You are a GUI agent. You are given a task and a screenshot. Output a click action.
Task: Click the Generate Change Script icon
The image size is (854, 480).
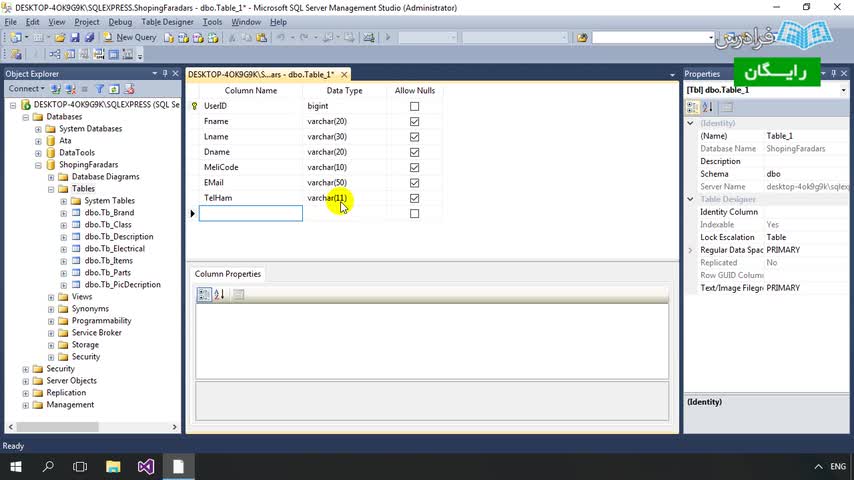click(x=16, y=54)
